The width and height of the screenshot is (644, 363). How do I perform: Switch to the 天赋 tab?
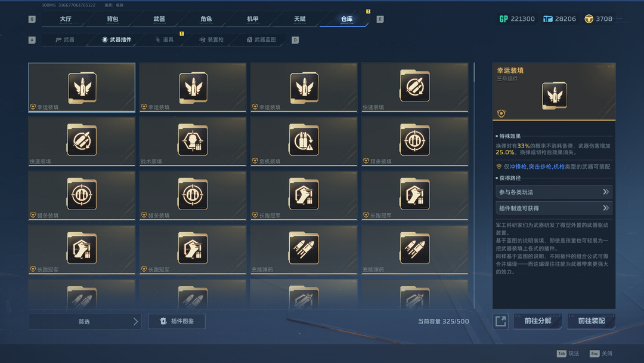[300, 19]
